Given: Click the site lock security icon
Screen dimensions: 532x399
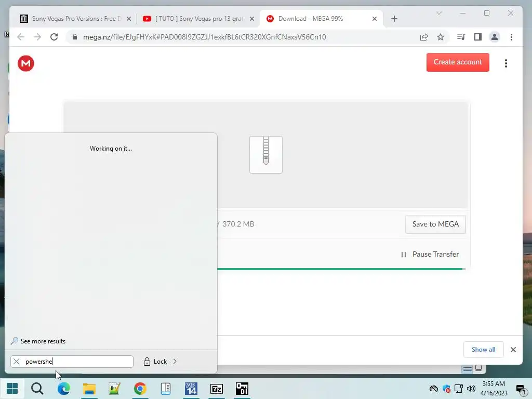Looking at the screenshot, I should pyautogui.click(x=75, y=37).
